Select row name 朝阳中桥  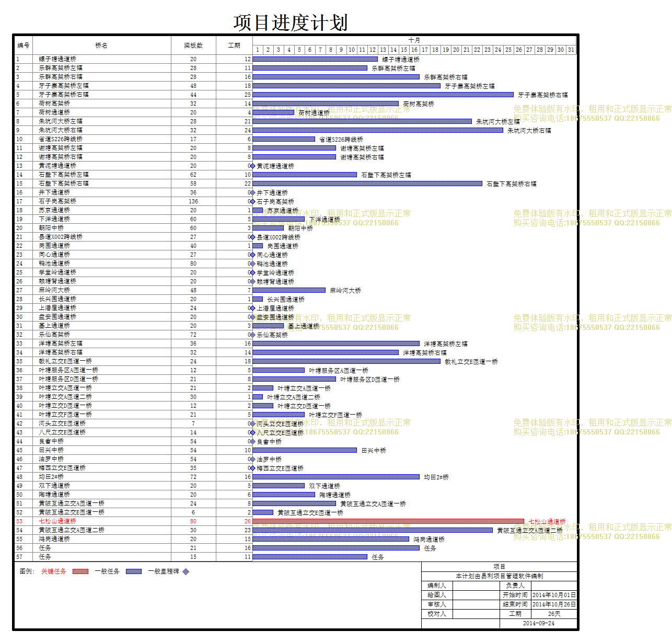click(x=51, y=228)
